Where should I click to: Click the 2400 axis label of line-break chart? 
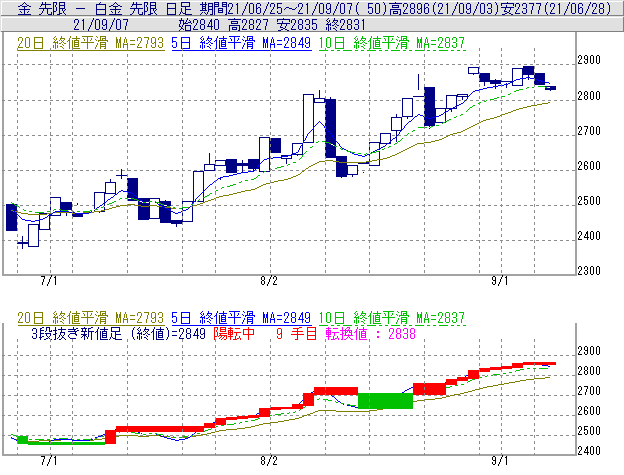point(589,451)
